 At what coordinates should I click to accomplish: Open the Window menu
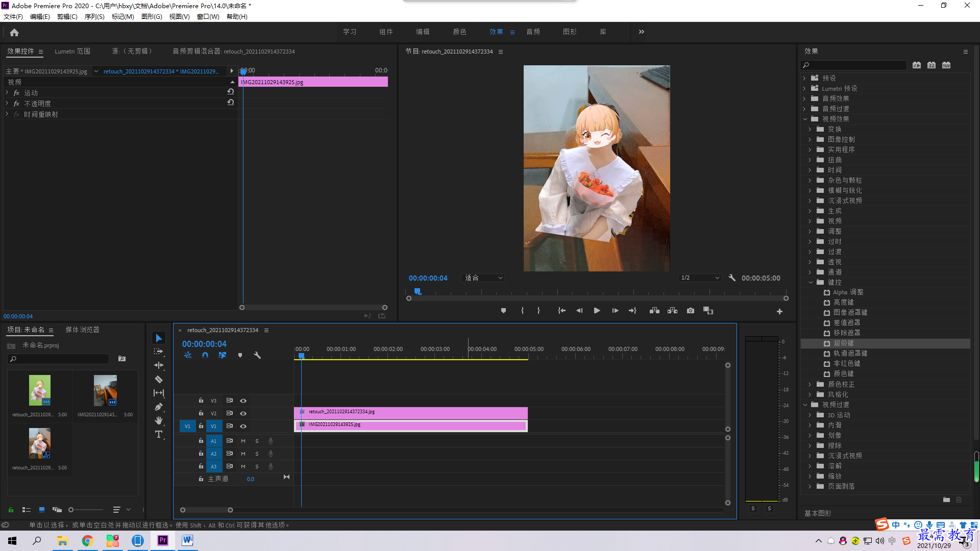click(208, 17)
